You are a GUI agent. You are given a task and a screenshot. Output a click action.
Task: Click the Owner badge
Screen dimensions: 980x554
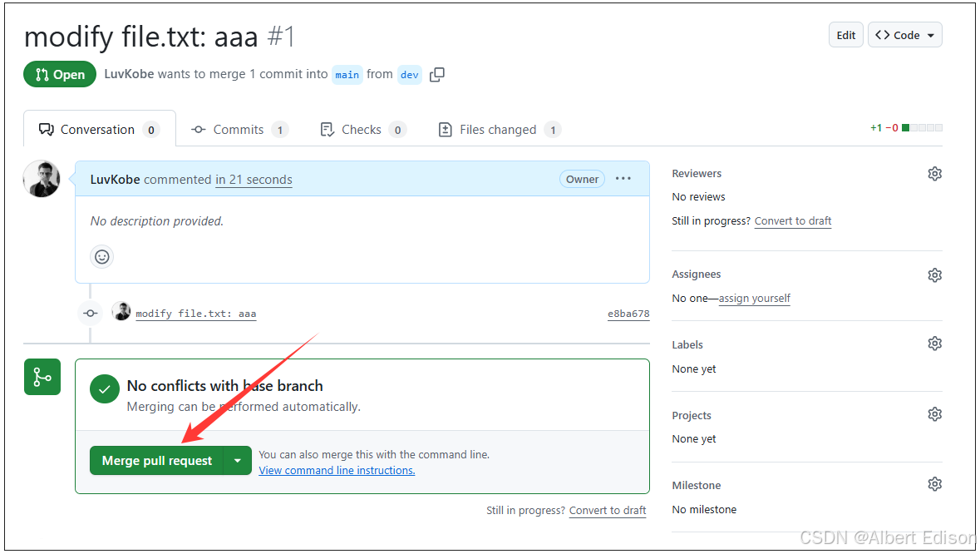click(x=582, y=179)
